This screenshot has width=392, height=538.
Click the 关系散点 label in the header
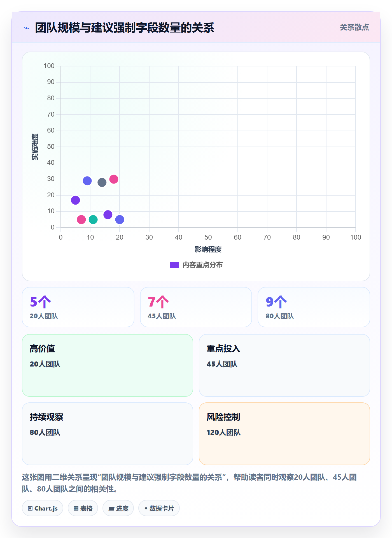[354, 27]
